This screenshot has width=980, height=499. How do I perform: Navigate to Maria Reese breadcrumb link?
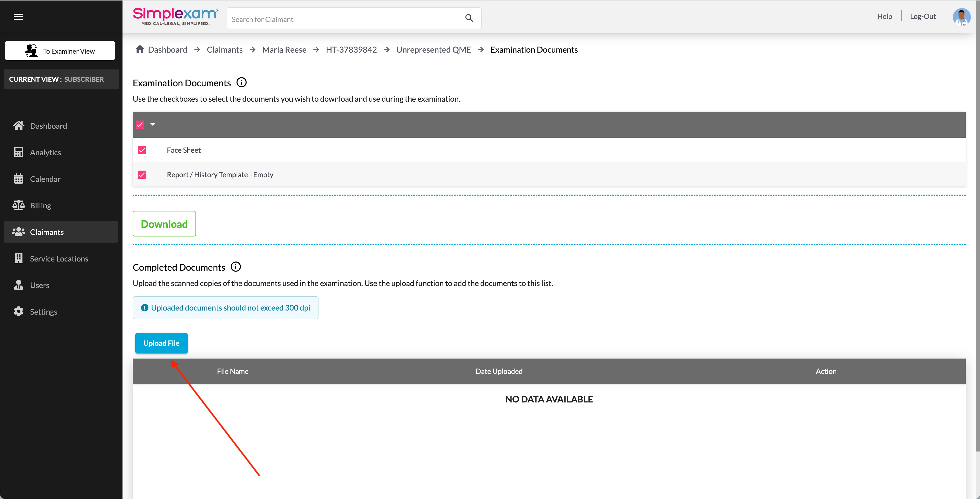tap(284, 50)
